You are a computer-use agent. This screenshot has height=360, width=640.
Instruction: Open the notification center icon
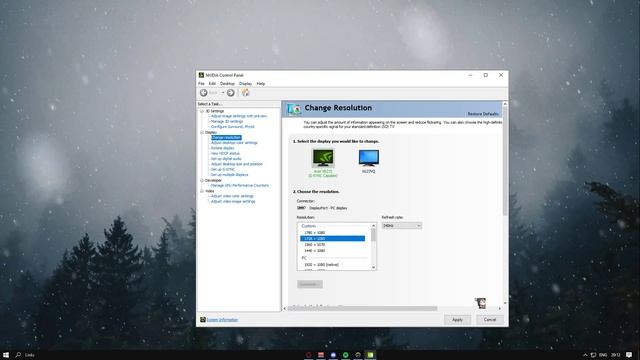pos(629,355)
